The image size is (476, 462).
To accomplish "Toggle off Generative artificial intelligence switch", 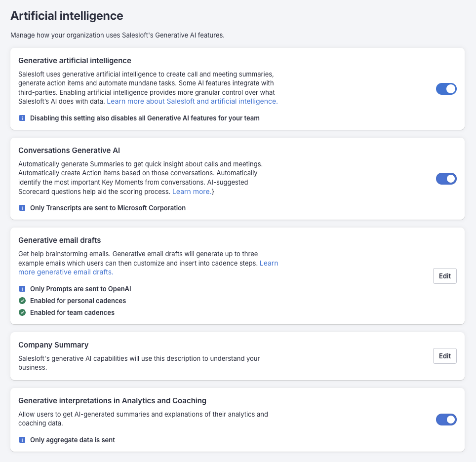I will tap(446, 89).
